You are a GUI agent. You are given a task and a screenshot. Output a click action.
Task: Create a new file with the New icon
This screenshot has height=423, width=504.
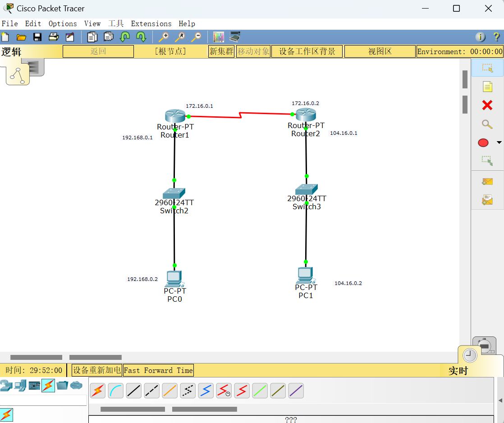pos(5,37)
